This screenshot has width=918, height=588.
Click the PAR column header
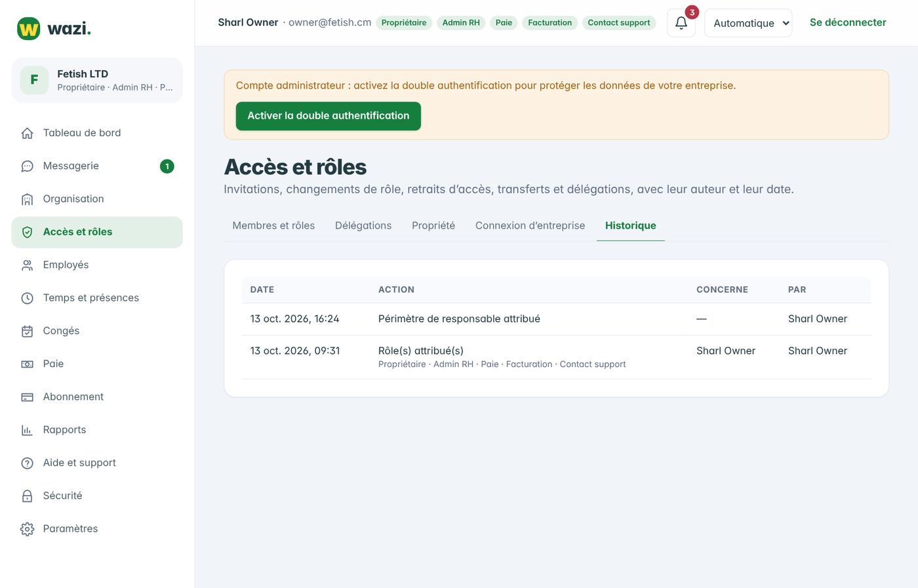point(797,290)
